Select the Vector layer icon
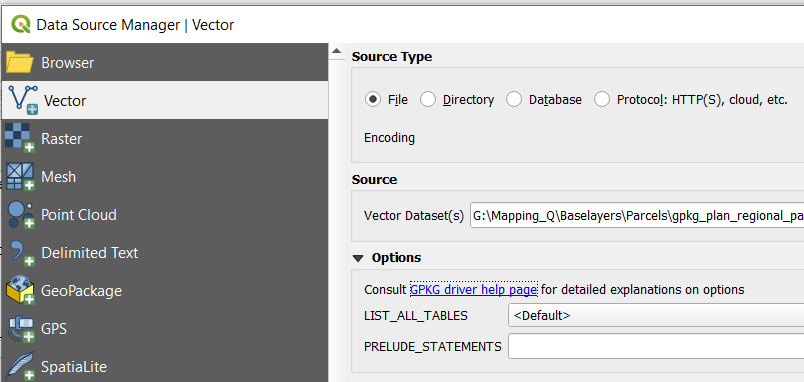This screenshot has width=804, height=382. (x=23, y=100)
